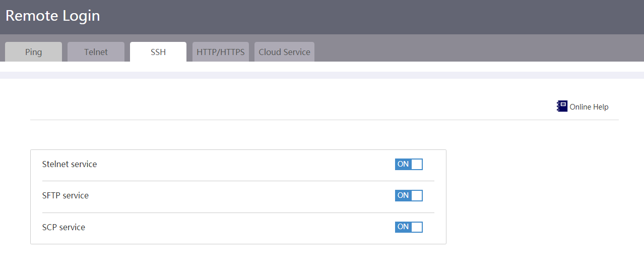The image size is (644, 263).
Task: Click the Stelnet service label
Action: (x=70, y=164)
